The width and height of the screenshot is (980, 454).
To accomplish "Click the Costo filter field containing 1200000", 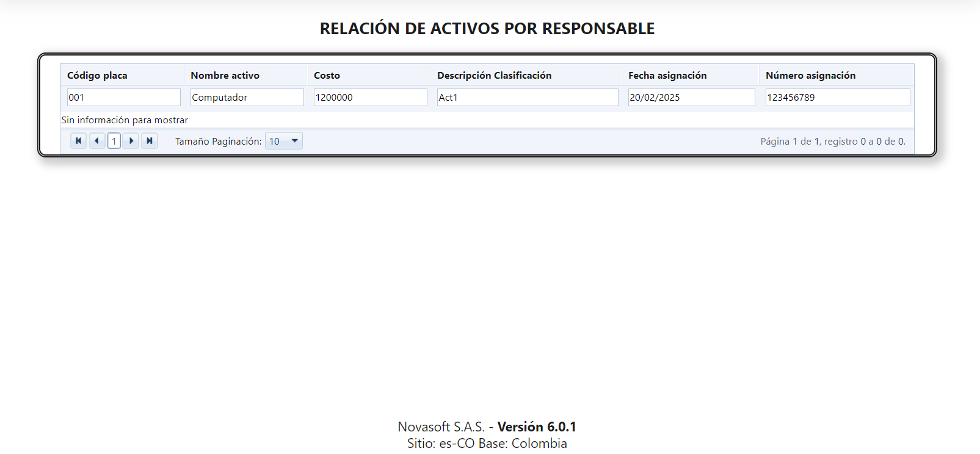I will pyautogui.click(x=371, y=97).
